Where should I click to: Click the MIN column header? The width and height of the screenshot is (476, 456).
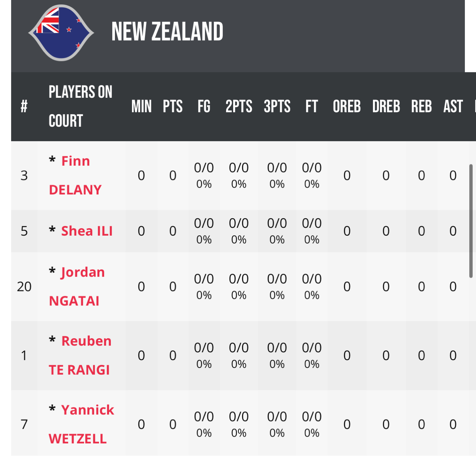(x=141, y=107)
